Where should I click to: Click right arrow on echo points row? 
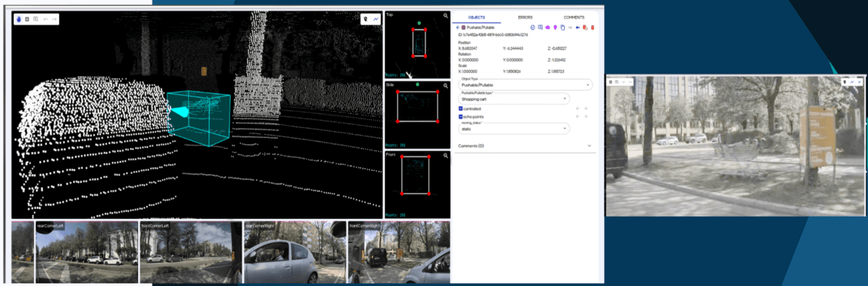tap(586, 116)
